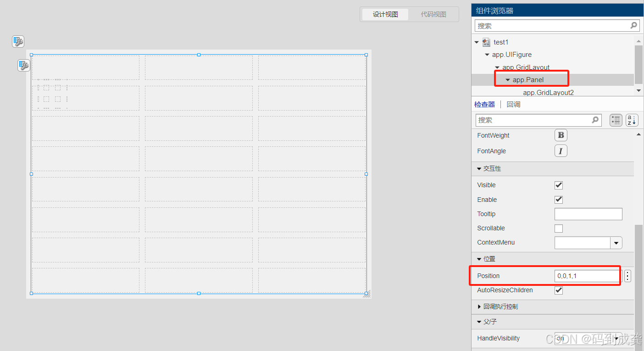644x351 pixels.
Task: Toggle the Enable checkbox
Action: tap(559, 200)
